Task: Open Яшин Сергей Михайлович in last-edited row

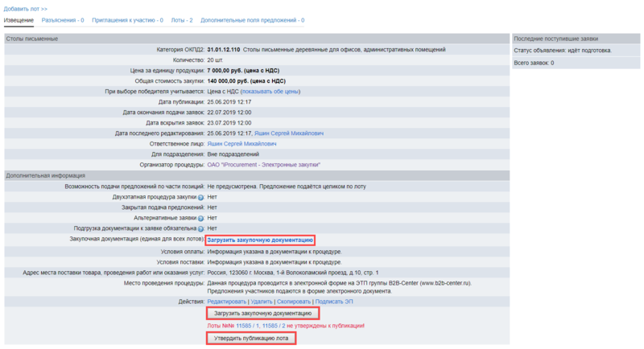Action: (289, 133)
